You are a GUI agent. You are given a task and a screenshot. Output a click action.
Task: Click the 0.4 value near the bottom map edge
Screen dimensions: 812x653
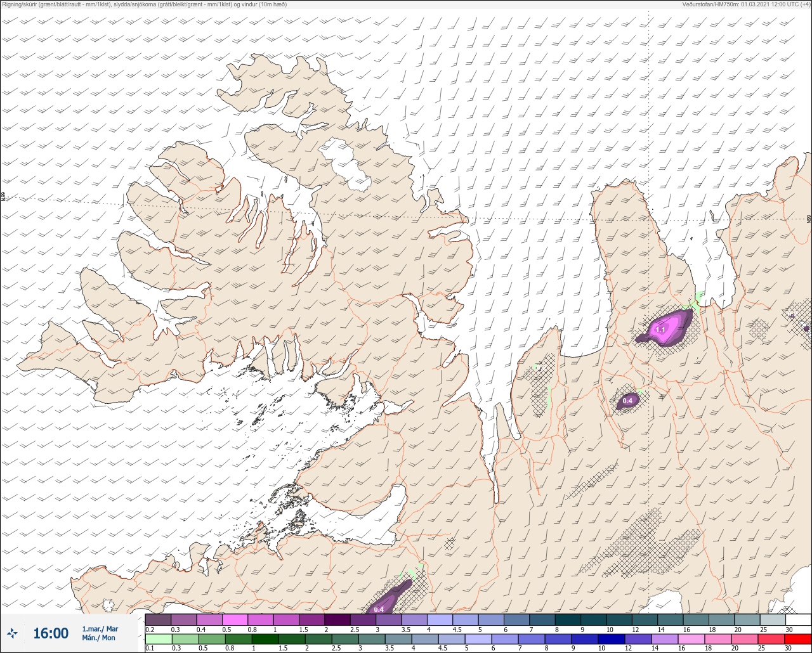click(379, 609)
